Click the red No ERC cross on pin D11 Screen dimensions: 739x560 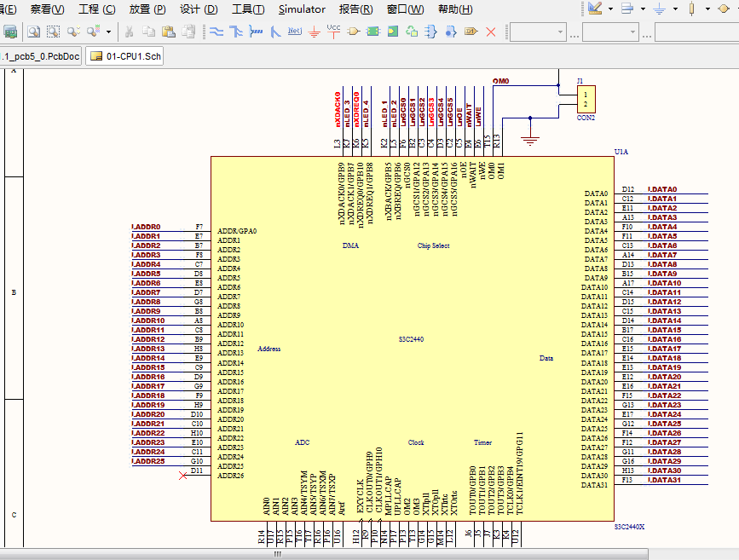[x=183, y=476]
